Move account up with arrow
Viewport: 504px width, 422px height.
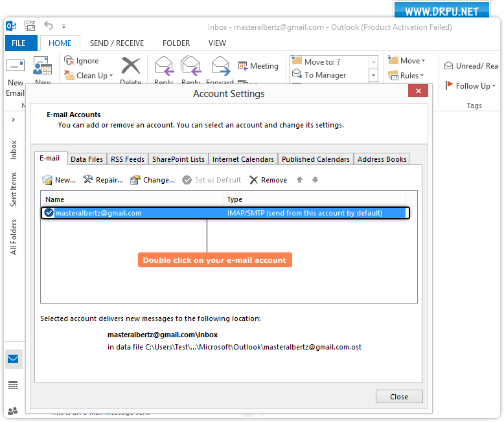point(299,179)
